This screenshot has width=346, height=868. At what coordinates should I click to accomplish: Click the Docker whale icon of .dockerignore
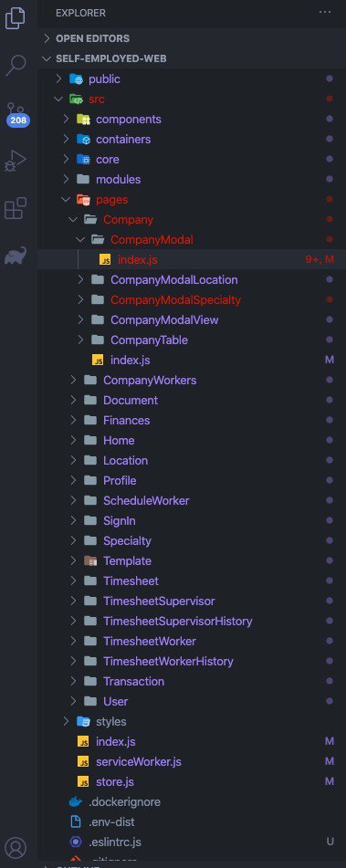(76, 801)
